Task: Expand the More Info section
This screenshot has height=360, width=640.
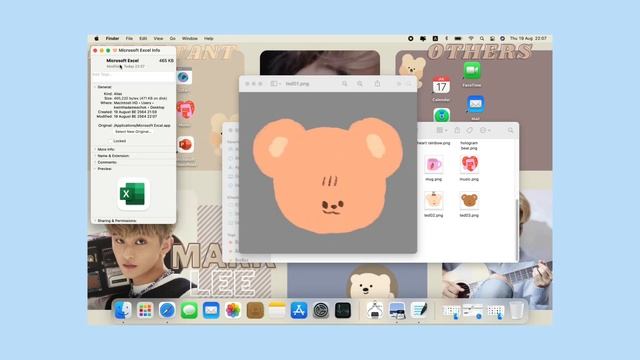Action: (x=96, y=149)
